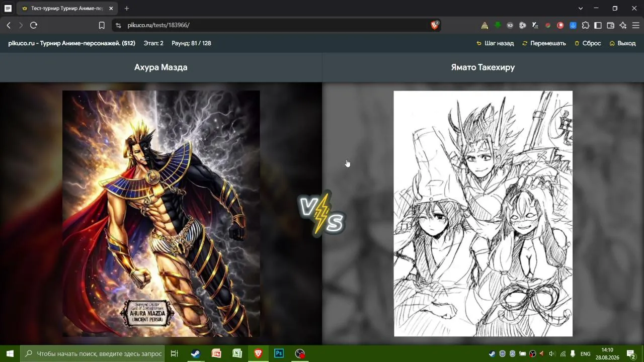Choose Ямато Такехиру by its name header

483,67
